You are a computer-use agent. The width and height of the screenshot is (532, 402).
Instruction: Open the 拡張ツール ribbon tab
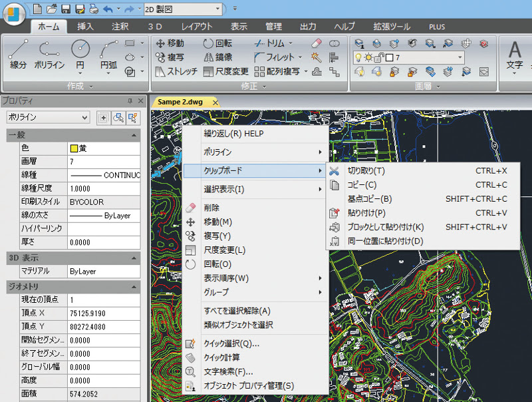392,27
